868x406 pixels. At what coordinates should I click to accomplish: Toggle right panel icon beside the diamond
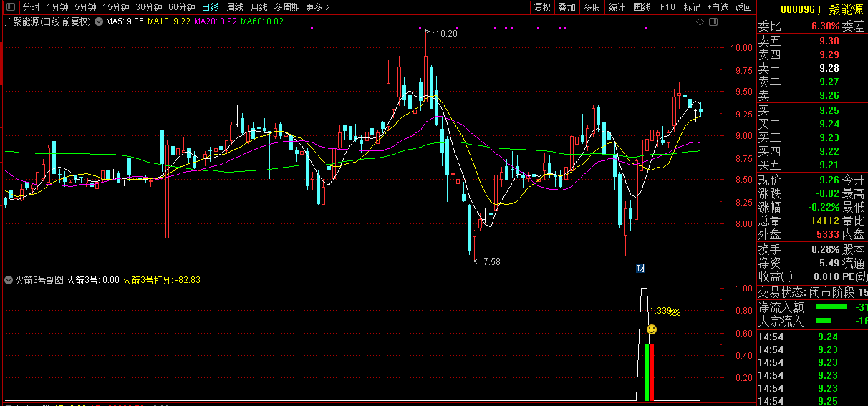(712, 22)
